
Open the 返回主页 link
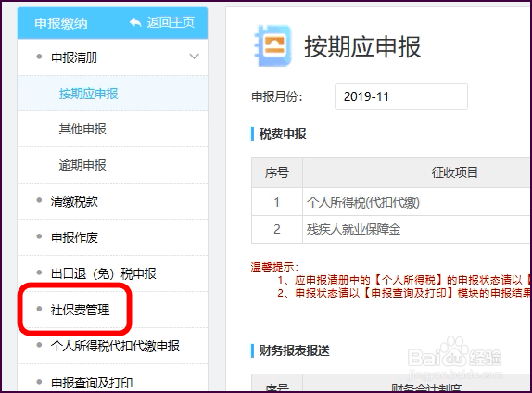point(171,23)
